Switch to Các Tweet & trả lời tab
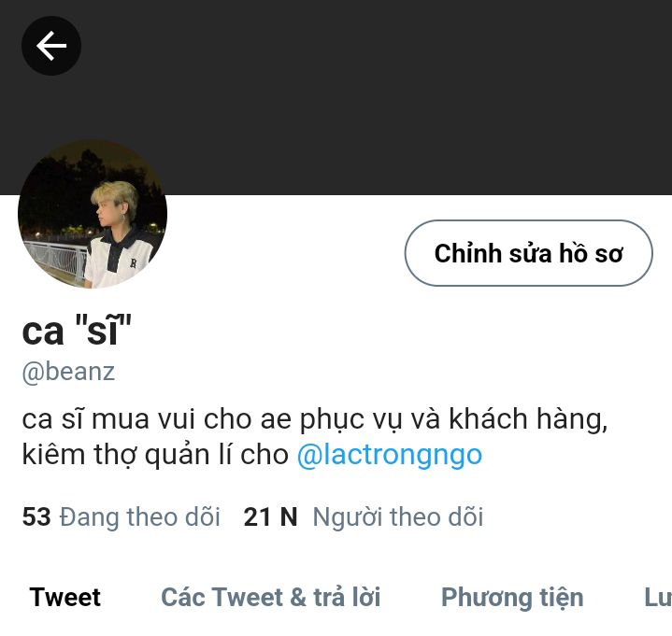 tap(270, 597)
